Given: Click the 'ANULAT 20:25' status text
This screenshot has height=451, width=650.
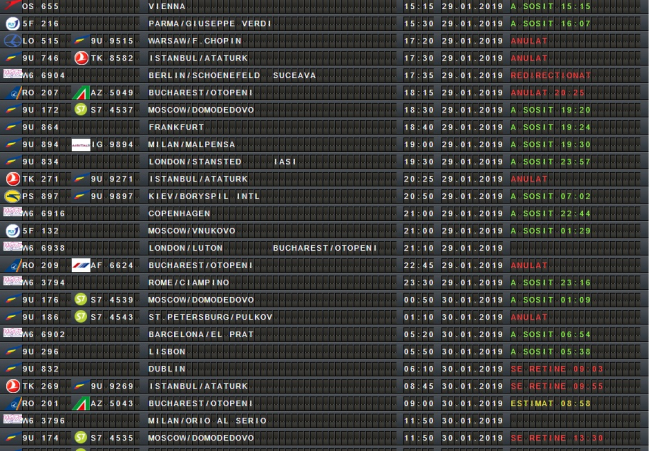Looking at the screenshot, I should pos(548,93).
